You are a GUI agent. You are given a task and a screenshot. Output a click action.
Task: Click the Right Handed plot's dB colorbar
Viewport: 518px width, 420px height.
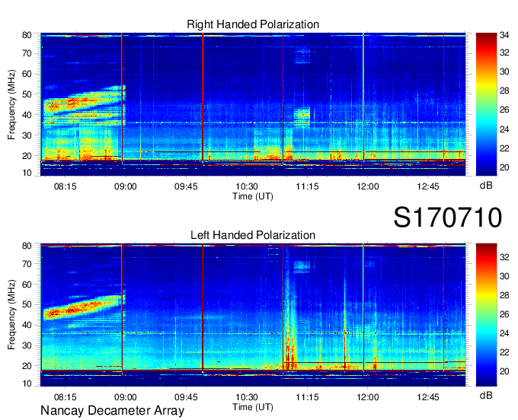(x=486, y=104)
